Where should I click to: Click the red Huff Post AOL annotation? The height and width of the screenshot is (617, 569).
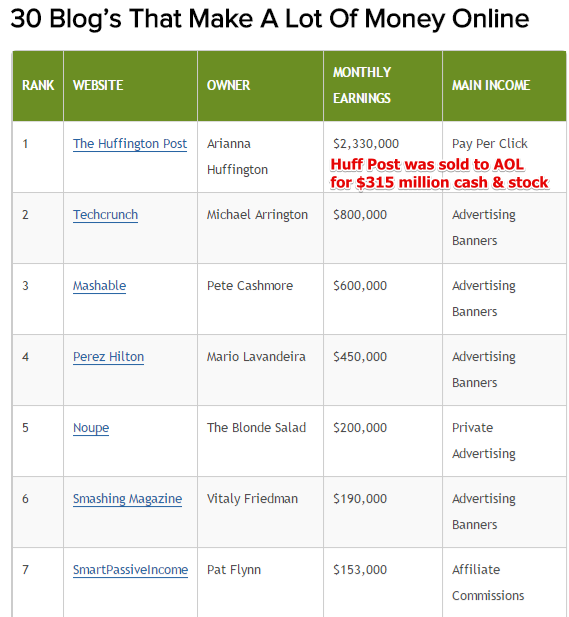[439, 174]
